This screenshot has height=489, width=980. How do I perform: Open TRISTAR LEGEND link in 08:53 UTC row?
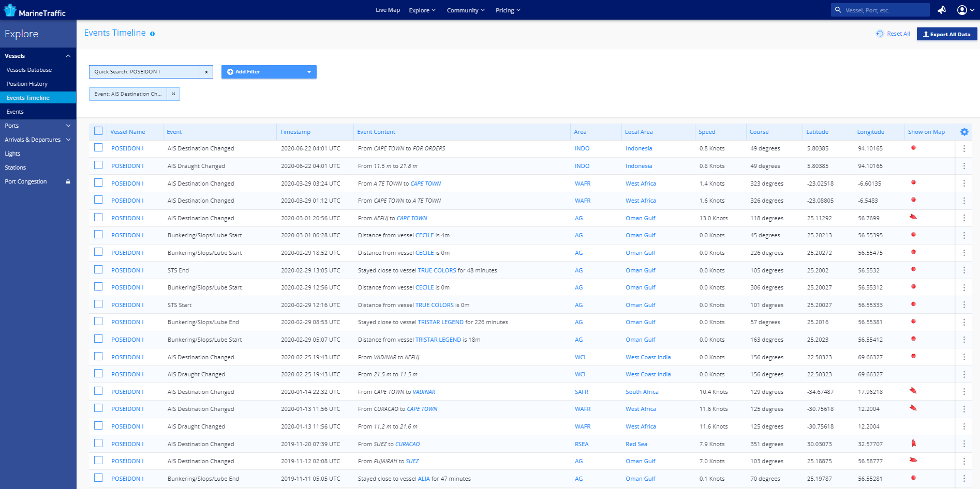(440, 322)
